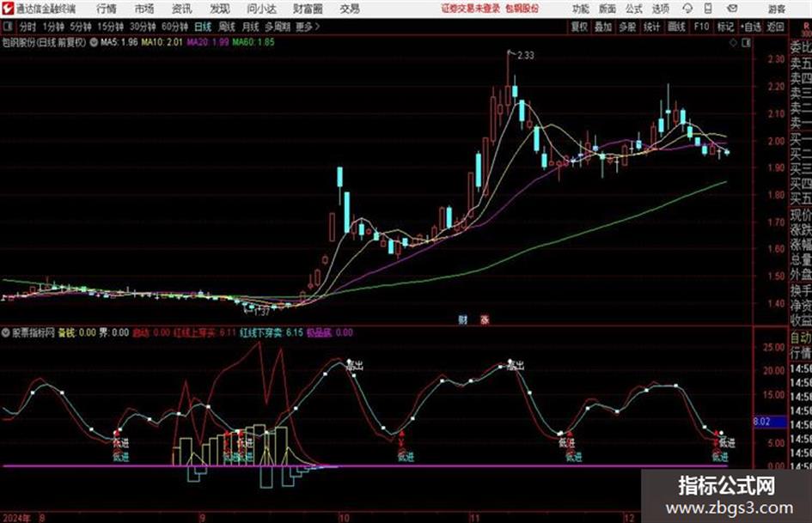Open the 问小达 menu

261,9
